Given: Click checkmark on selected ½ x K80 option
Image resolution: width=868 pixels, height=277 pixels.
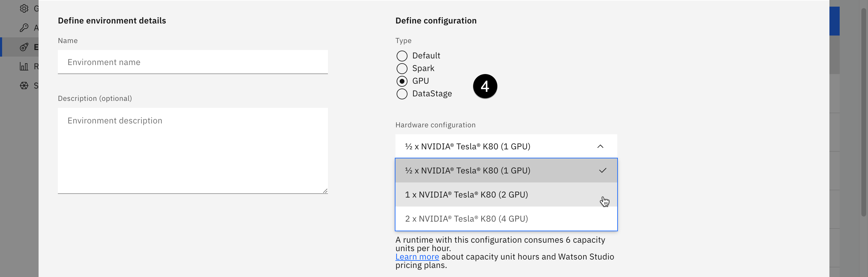Looking at the screenshot, I should (602, 170).
